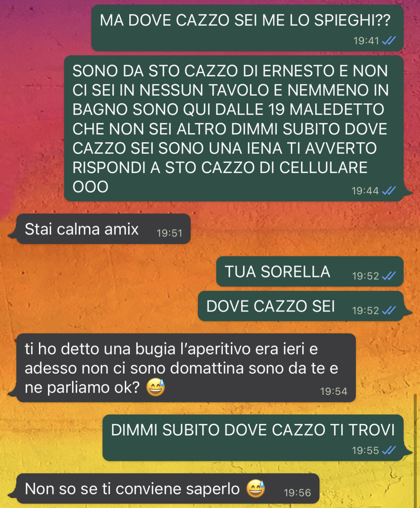Image resolution: width=420 pixels, height=508 pixels.
Task: Select the 'DIMMI SUBITO DOVE CAZZO TI TROVI' bubble
Action: pos(253,438)
